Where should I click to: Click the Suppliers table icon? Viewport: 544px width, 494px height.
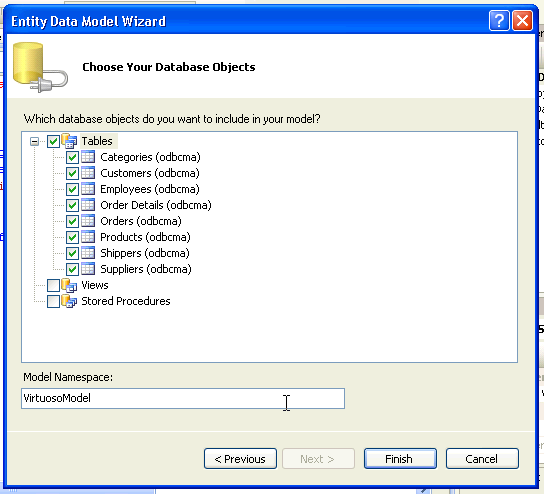(88, 269)
